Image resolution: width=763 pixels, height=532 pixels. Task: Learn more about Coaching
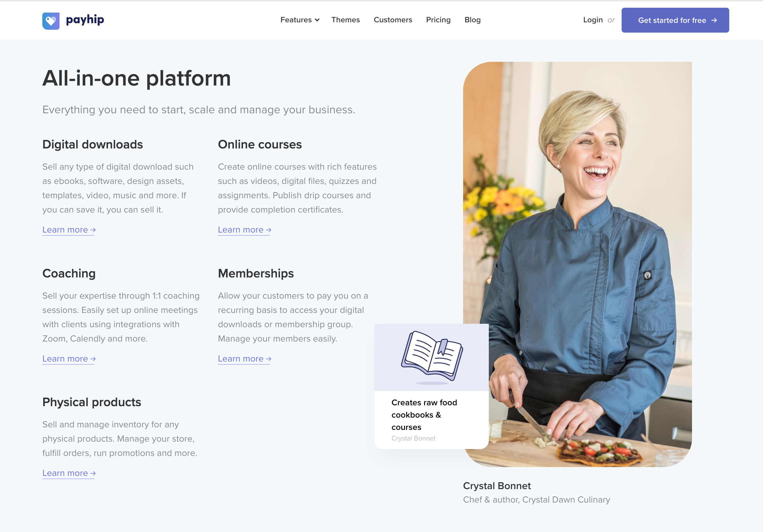point(69,359)
